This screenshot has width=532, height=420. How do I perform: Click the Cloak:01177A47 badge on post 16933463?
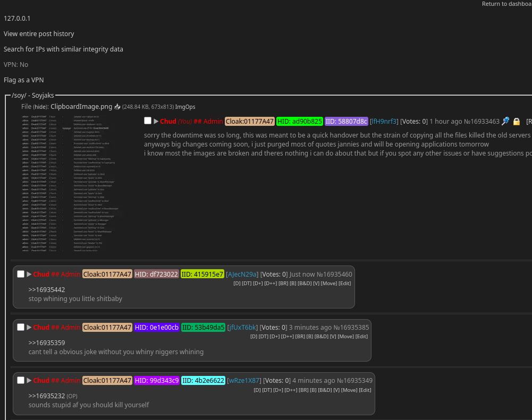[x=250, y=122]
